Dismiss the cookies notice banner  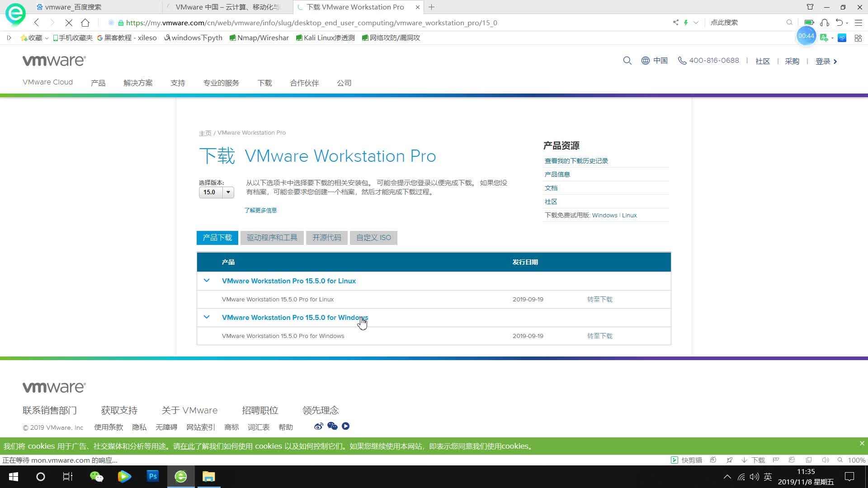tap(861, 444)
